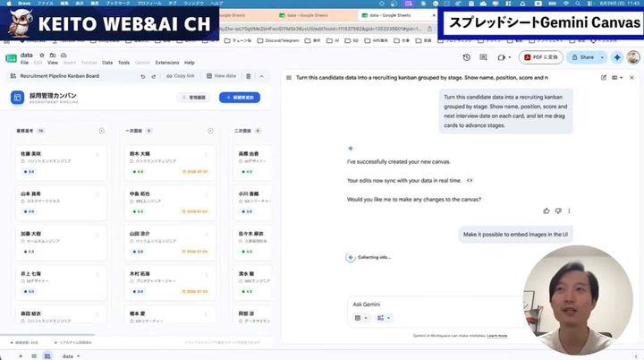Follow the Learn more link
This screenshot has width=644, height=360.
(497, 336)
